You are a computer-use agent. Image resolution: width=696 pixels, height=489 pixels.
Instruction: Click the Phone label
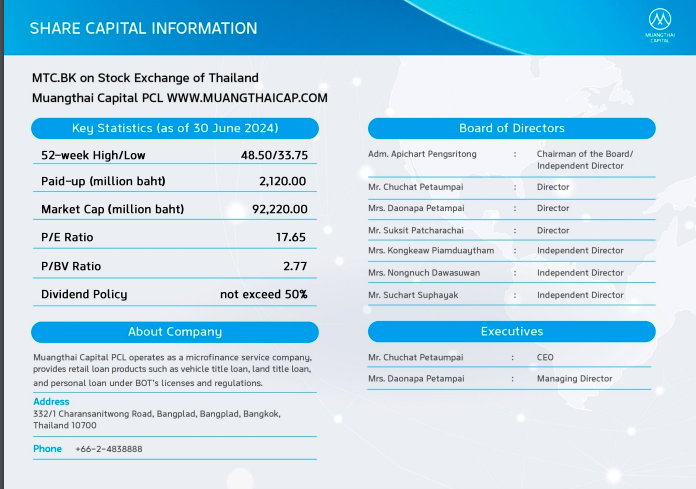tap(47, 449)
